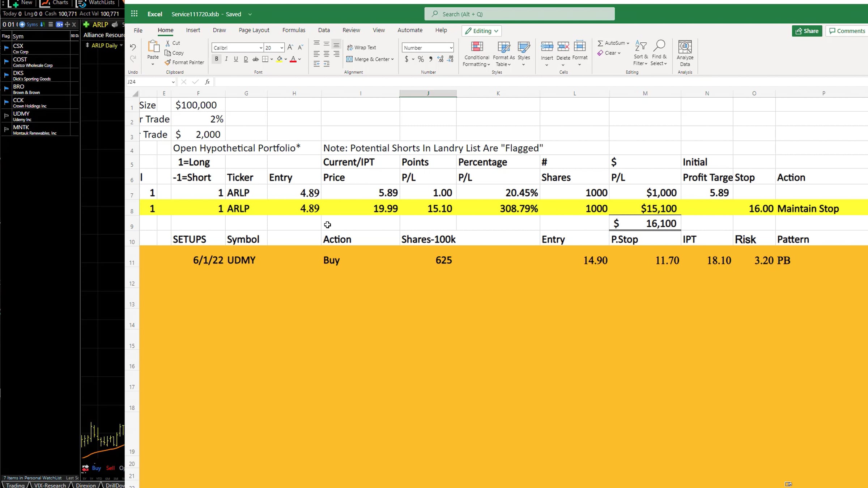Apply the Accounting currency format

[x=407, y=59]
